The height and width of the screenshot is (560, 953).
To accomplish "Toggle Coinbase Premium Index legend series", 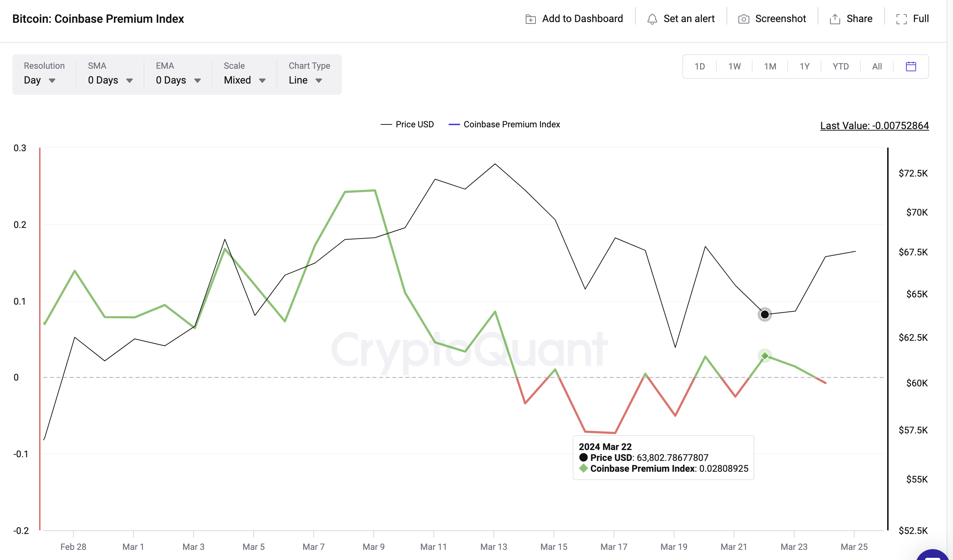I will click(x=504, y=124).
